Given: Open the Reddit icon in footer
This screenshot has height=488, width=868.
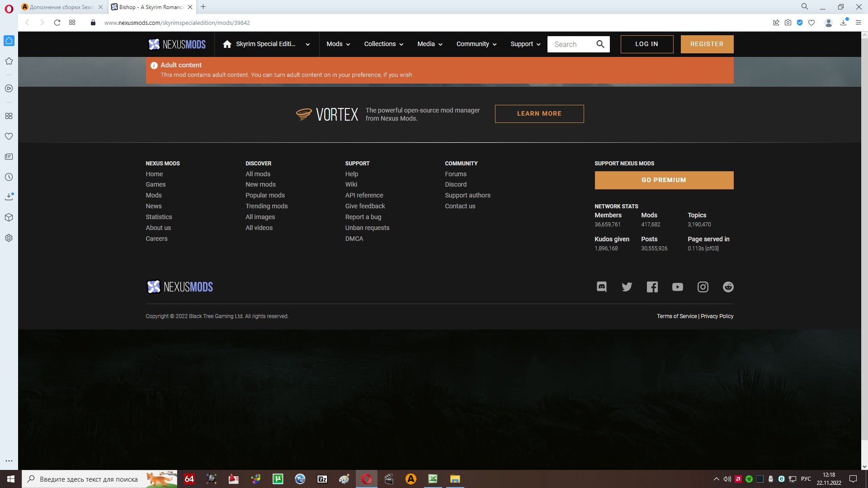Looking at the screenshot, I should 728,287.
